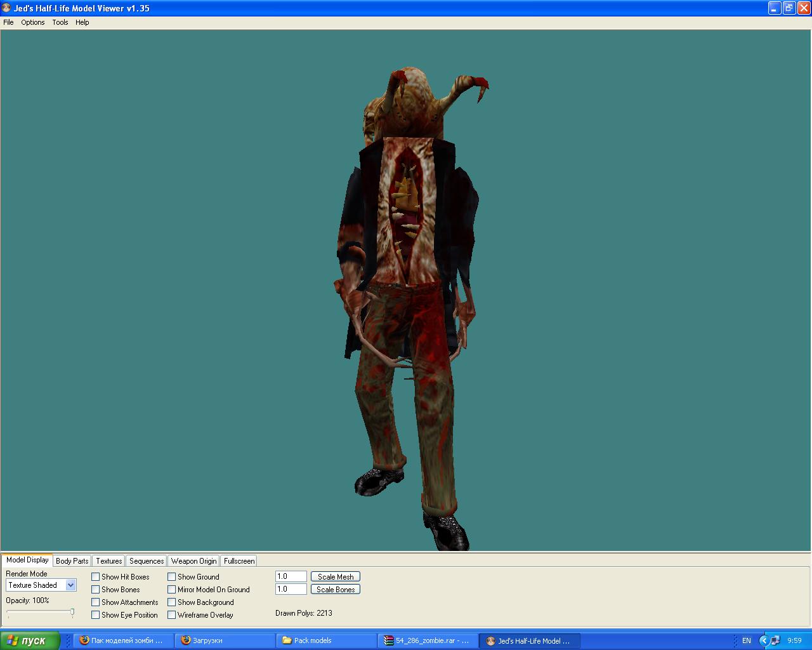Click the Scale Mesh button
Viewport: 812px width, 650px height.
click(x=336, y=576)
